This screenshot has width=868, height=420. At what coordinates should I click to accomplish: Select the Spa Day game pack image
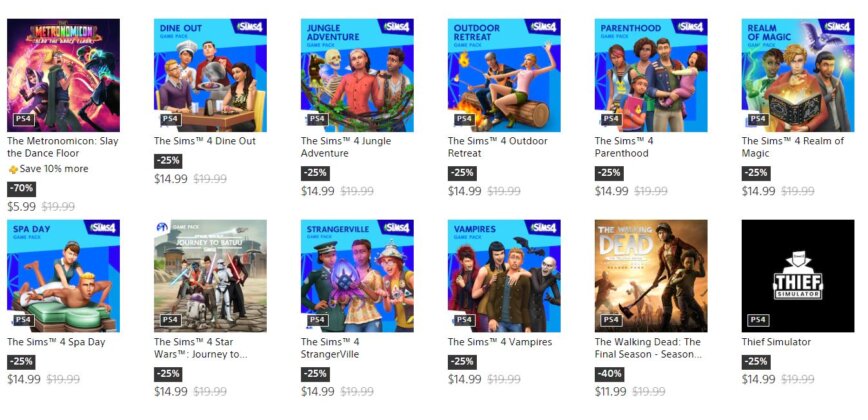tap(63, 276)
